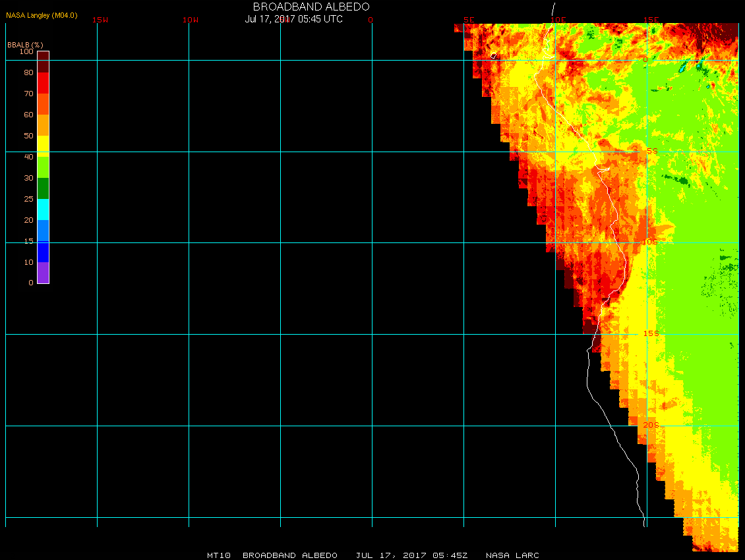Click the 5S latitude label
Image resolution: width=745 pixels, height=560 pixels.
coord(652,151)
